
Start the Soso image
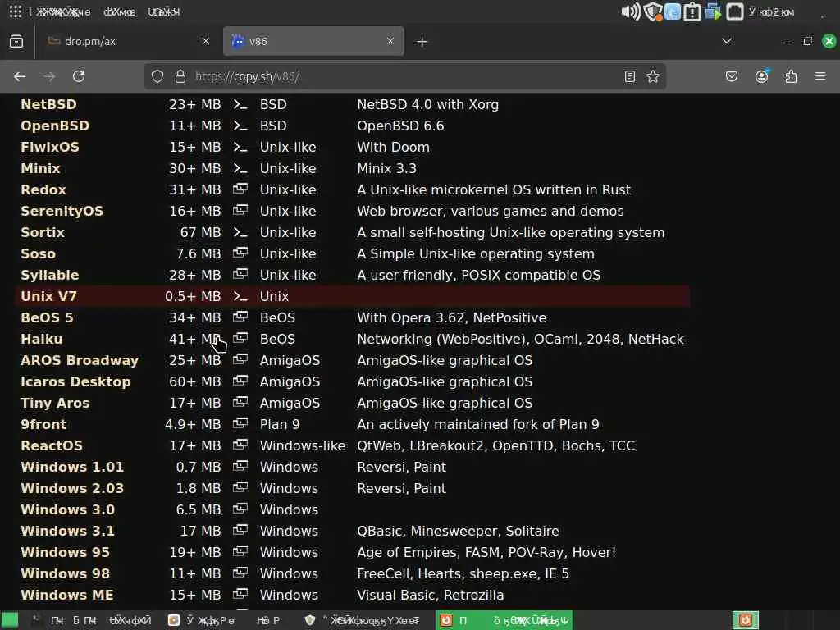pyautogui.click(x=38, y=254)
